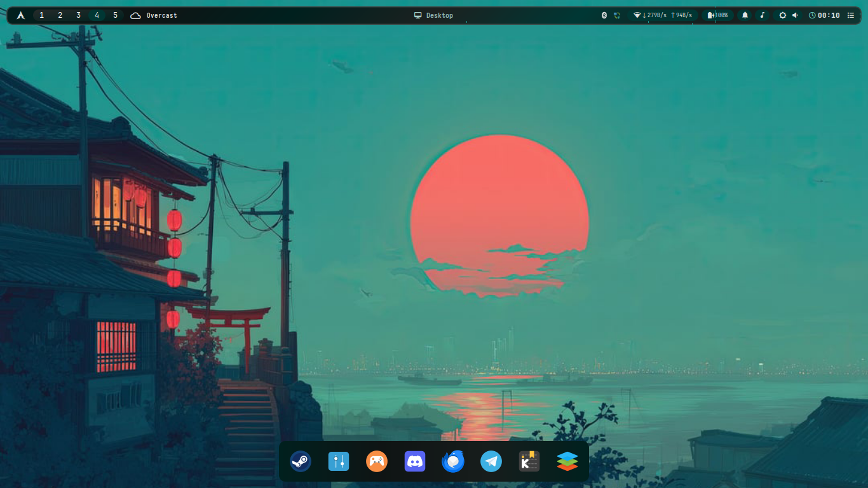Launch Telegram from the dock
The height and width of the screenshot is (488, 868).
click(x=491, y=461)
